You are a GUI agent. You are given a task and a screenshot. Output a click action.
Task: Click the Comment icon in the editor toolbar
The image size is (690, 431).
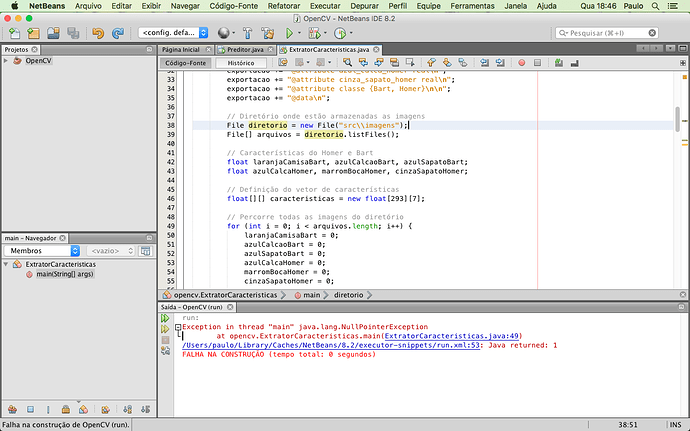point(559,63)
